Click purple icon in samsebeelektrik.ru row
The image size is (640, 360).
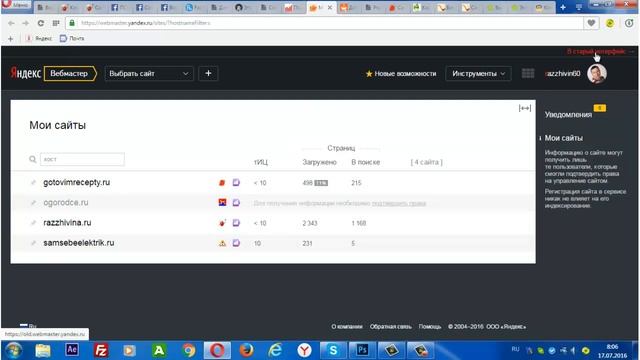click(x=236, y=243)
